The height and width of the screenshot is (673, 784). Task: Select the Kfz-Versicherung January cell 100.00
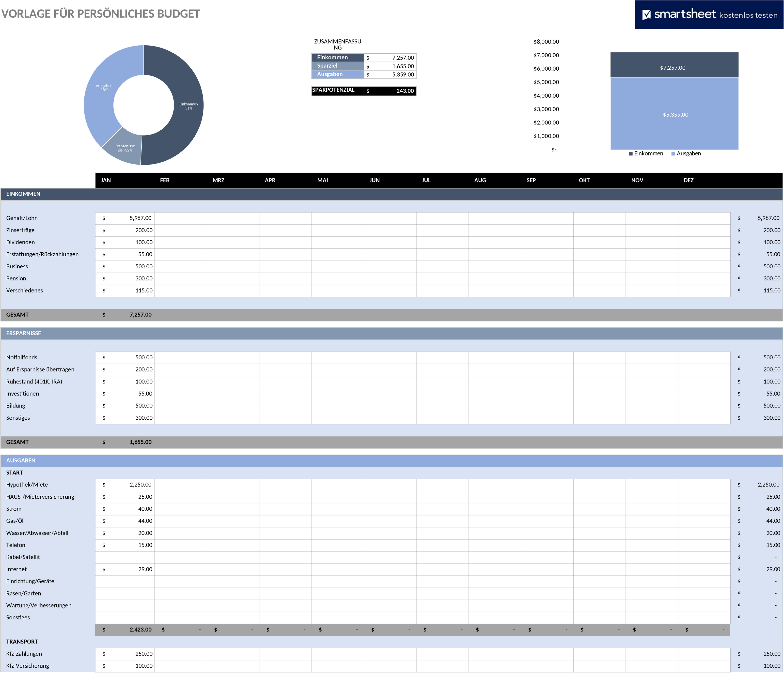(125, 666)
